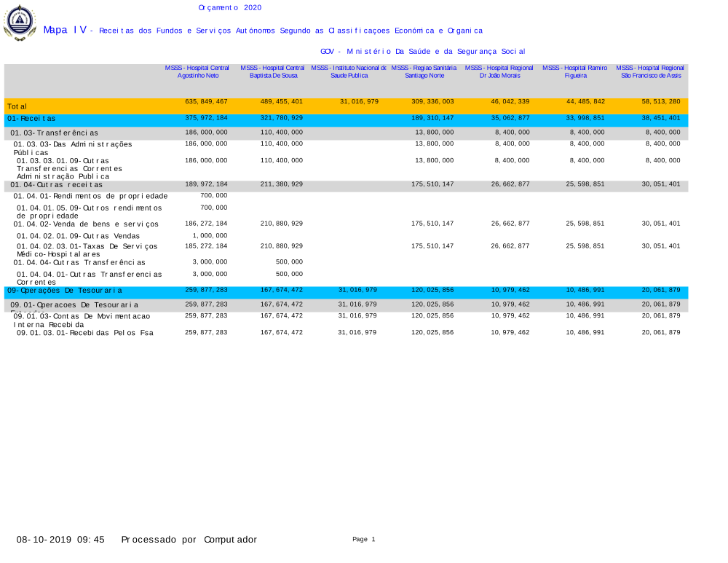Select the timestamp 08-10-2019 09:45 in footer
Screen dimensions: 728x563
[61, 540]
